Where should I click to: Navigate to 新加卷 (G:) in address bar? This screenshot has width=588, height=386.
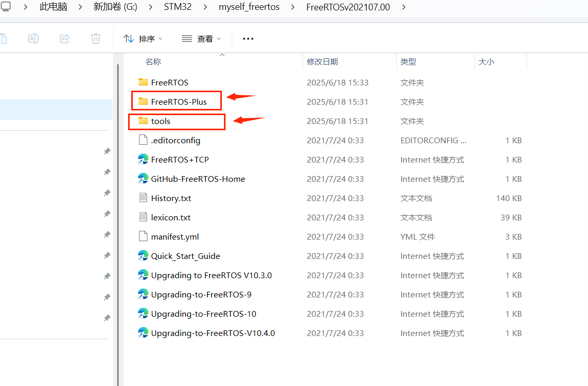pos(115,7)
